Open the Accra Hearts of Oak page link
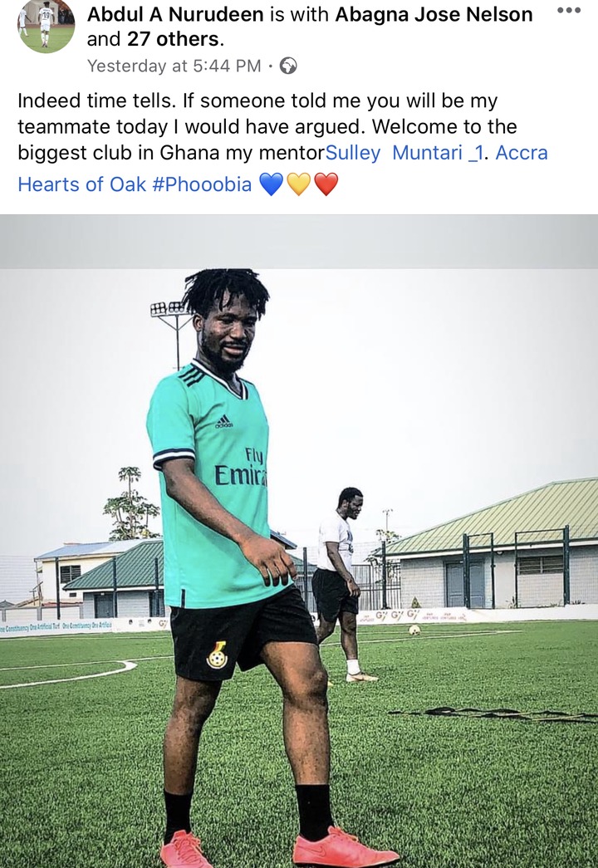598x868 pixels. pos(282,168)
